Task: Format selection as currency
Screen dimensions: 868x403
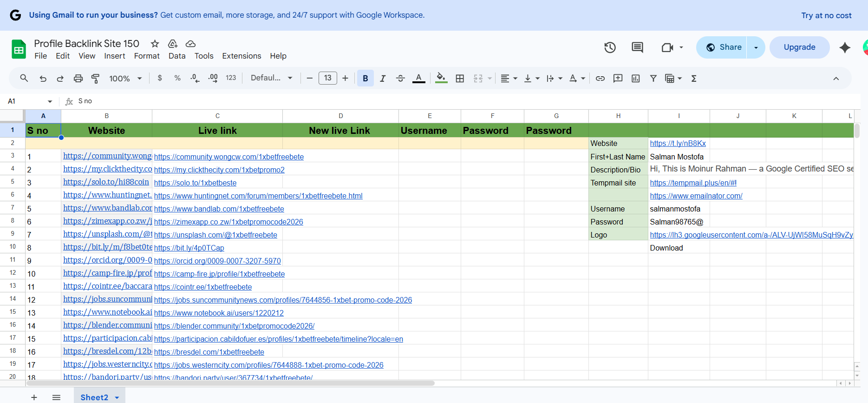Action: pos(160,78)
